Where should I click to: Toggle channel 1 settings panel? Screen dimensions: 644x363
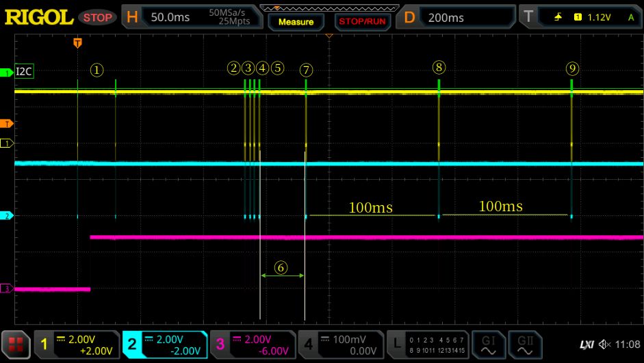pyautogui.click(x=77, y=344)
